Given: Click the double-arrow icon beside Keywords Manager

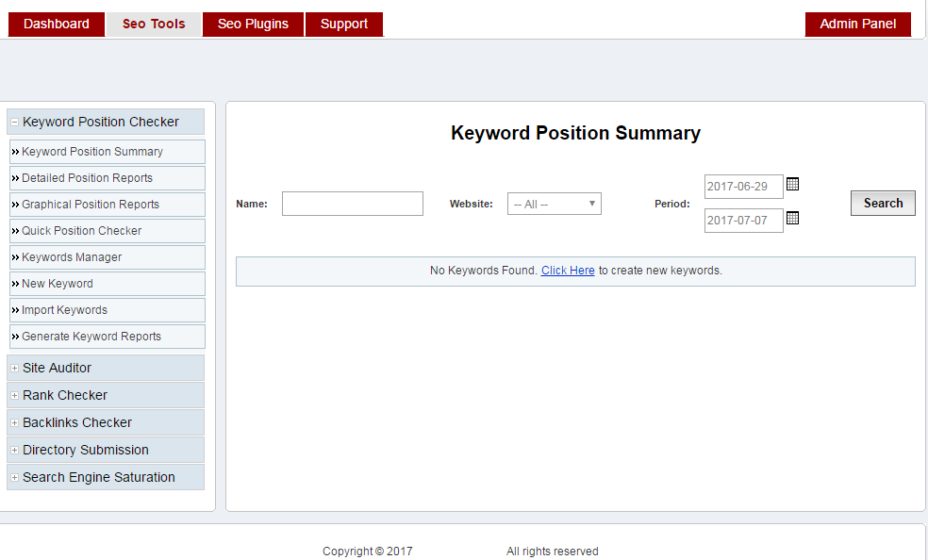Looking at the screenshot, I should pyautogui.click(x=14, y=256).
